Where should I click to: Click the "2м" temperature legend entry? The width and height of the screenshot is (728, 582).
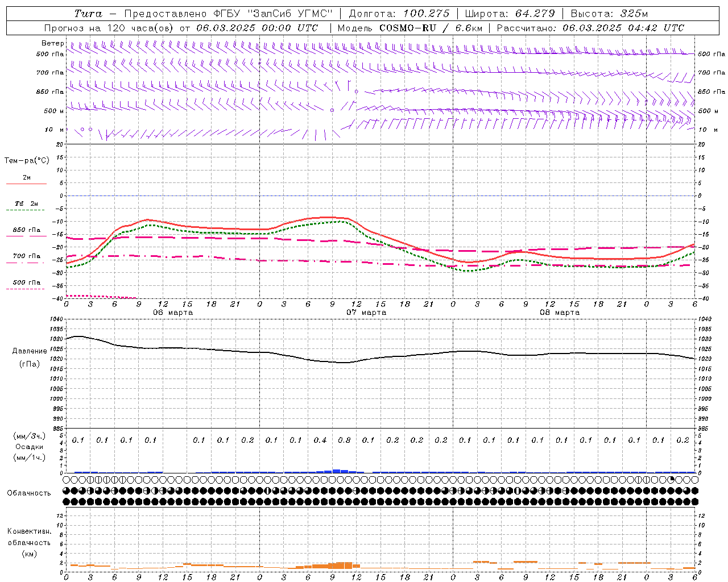[x=27, y=178]
